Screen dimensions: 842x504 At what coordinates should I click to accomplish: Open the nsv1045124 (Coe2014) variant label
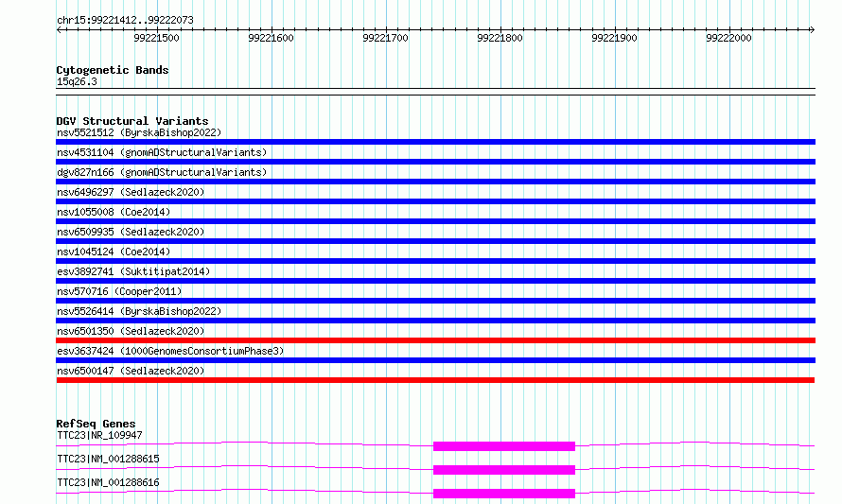click(x=114, y=252)
